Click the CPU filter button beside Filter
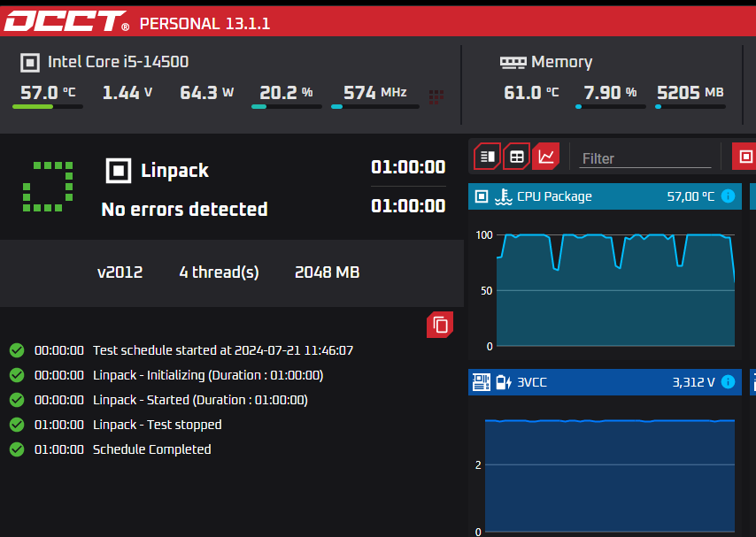 [x=745, y=157]
